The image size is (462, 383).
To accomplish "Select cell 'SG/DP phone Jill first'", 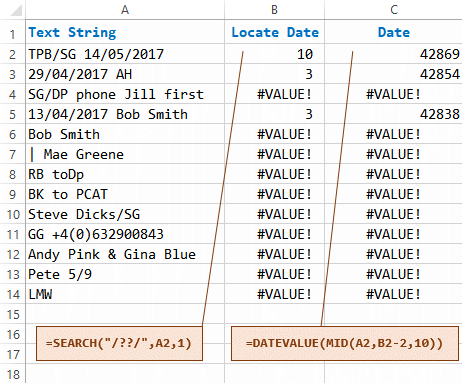I will [x=125, y=94].
